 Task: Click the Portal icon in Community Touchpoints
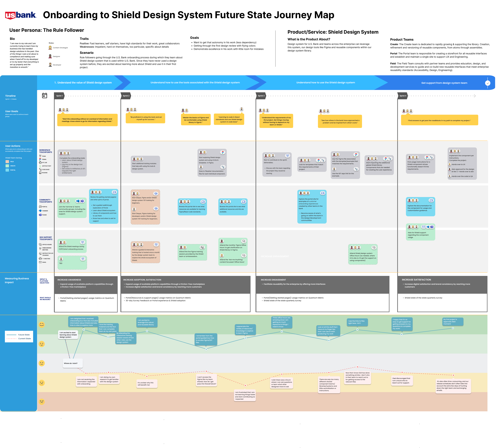click(x=40, y=207)
